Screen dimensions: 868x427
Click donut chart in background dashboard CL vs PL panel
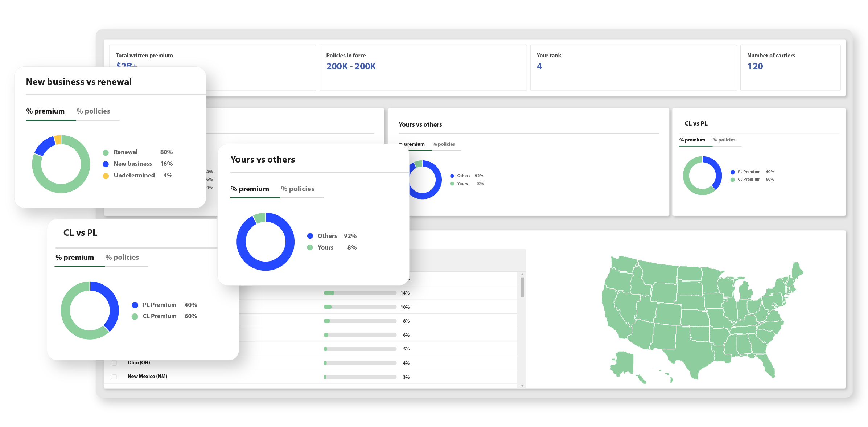[702, 176]
